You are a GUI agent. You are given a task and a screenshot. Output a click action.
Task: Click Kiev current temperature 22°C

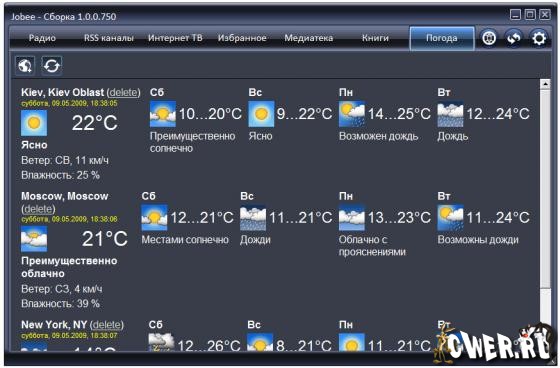(x=95, y=123)
